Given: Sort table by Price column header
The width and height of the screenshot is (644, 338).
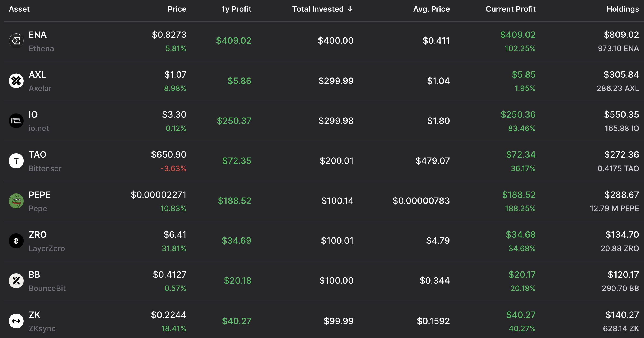Looking at the screenshot, I should 177,9.
